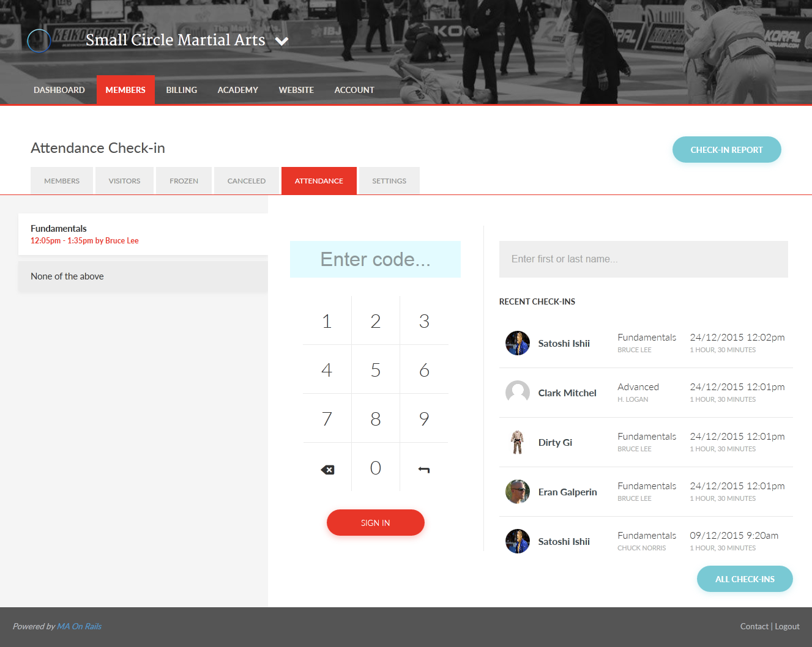Open Satoshi Ishii's profile photo

tap(517, 343)
